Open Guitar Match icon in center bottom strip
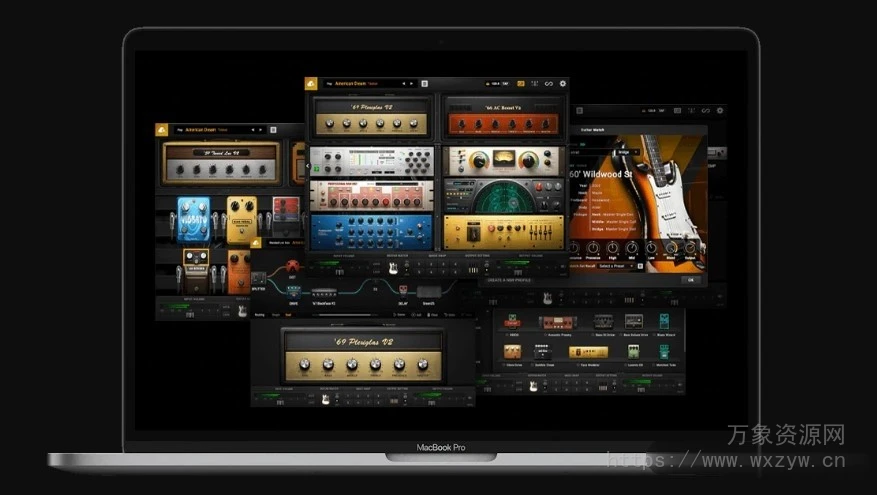This screenshot has height=495, width=877. pos(393,268)
